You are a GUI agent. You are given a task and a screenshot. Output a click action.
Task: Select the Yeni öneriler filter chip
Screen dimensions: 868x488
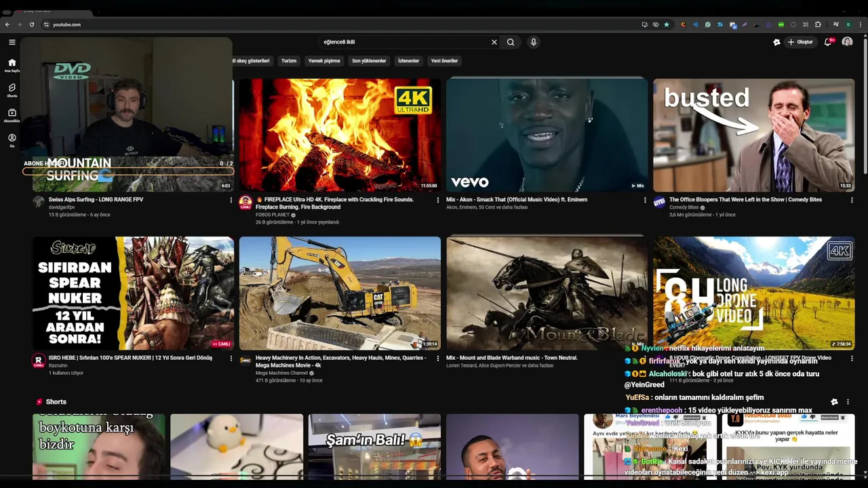[444, 61]
